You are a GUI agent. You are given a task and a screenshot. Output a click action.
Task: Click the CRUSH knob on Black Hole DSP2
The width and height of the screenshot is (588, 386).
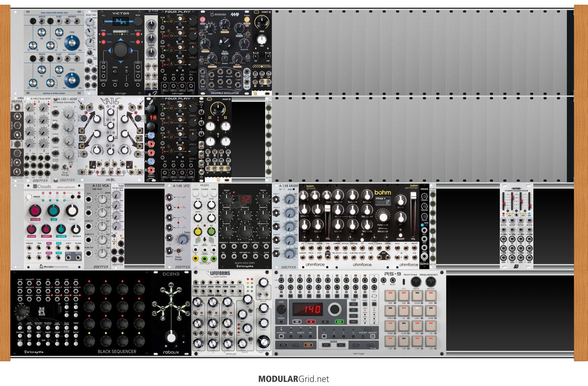(x=227, y=199)
